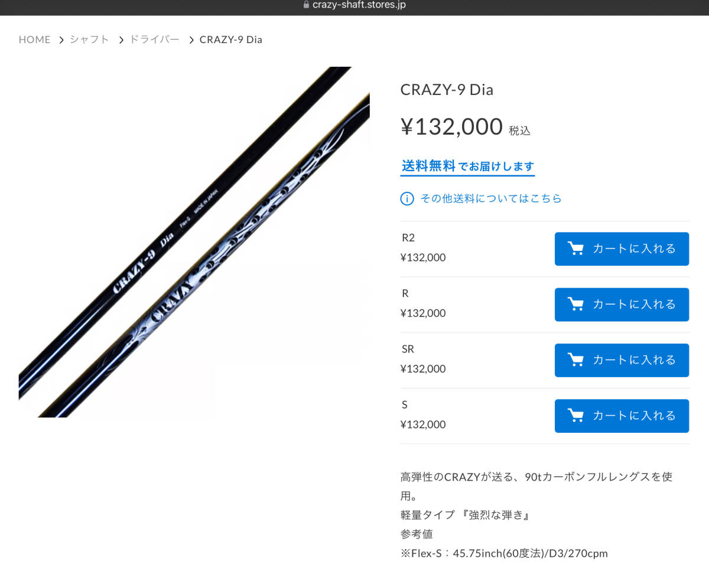Click the cart icon in the S row

coord(576,415)
